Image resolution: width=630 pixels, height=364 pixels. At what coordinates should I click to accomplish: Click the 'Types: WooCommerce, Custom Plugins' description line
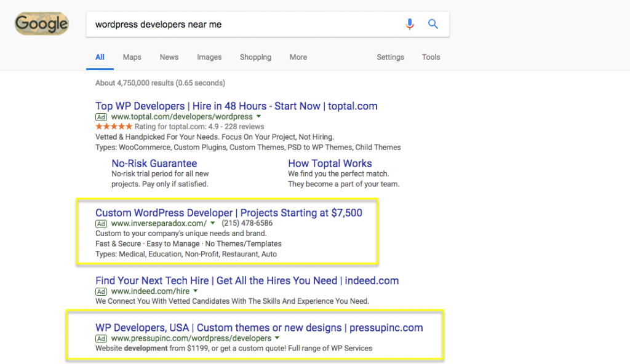248,148
